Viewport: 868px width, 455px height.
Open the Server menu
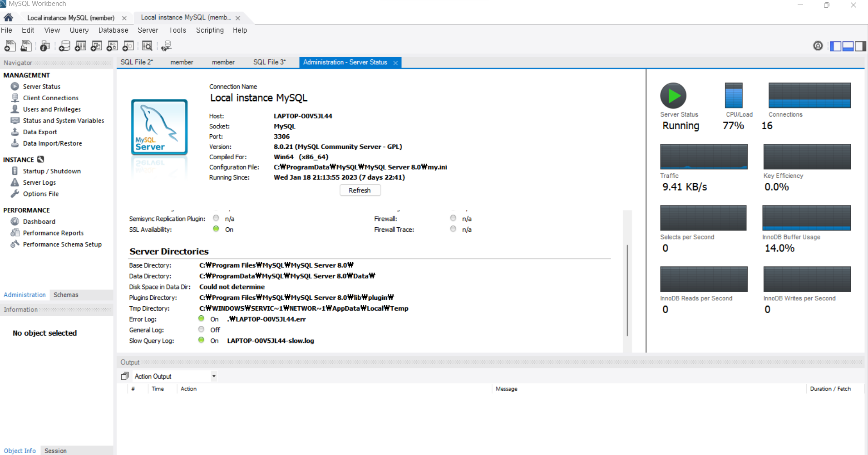click(x=148, y=30)
